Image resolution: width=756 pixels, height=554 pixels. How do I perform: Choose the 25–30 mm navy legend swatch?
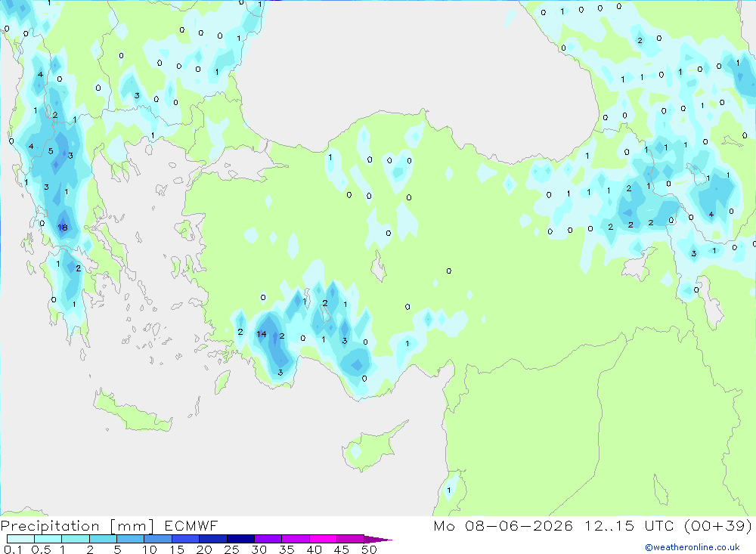240,539
